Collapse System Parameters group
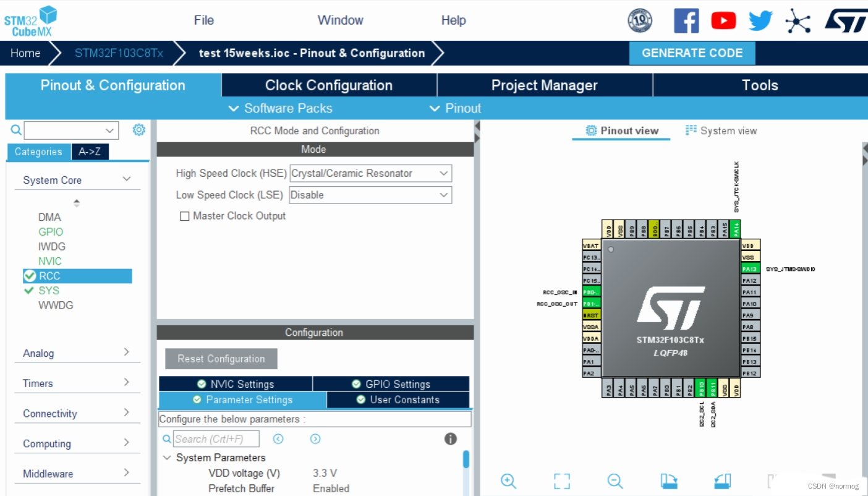The width and height of the screenshot is (868, 496). [166, 458]
